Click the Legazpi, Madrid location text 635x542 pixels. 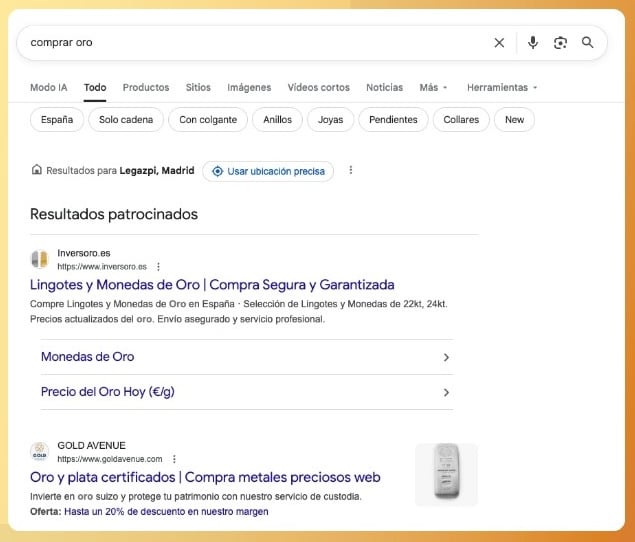click(157, 171)
